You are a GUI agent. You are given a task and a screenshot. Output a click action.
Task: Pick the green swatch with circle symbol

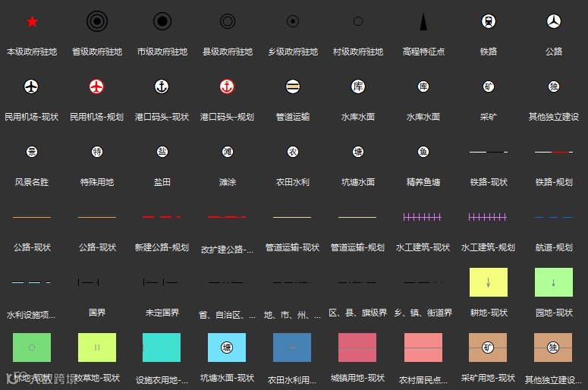32,348
